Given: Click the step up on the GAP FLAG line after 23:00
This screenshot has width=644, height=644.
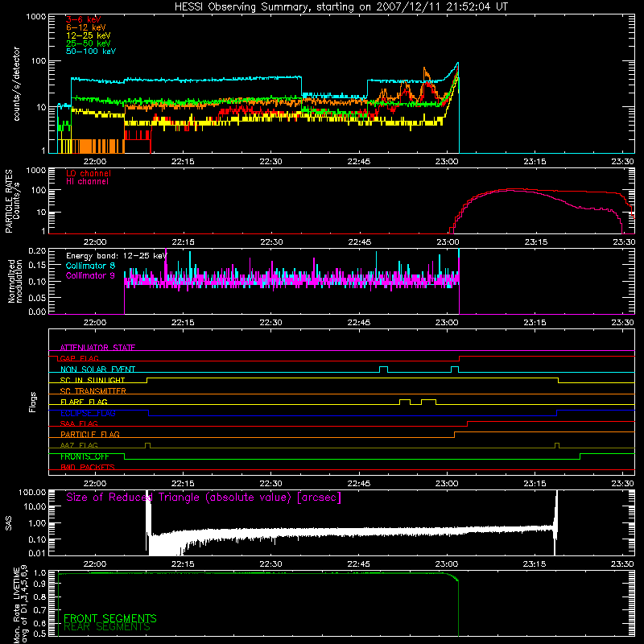Looking at the screenshot, I should pos(459,358).
